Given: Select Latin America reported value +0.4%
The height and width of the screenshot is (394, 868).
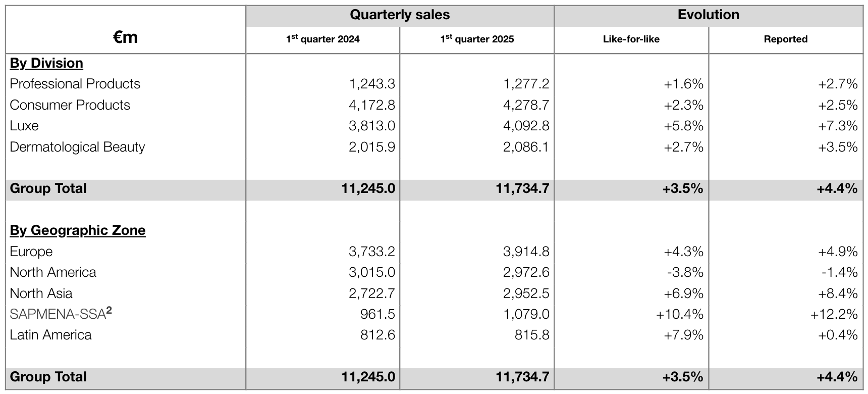Looking at the screenshot, I should tap(838, 335).
